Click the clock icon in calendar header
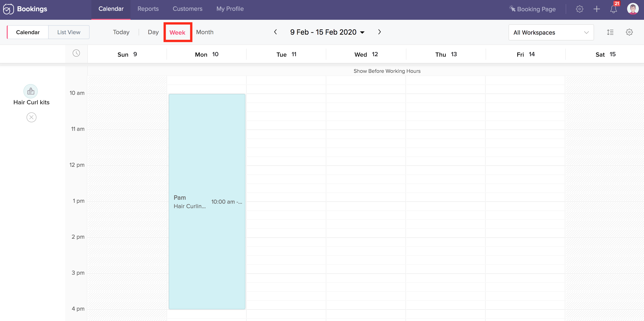The image size is (644, 321). (x=76, y=53)
